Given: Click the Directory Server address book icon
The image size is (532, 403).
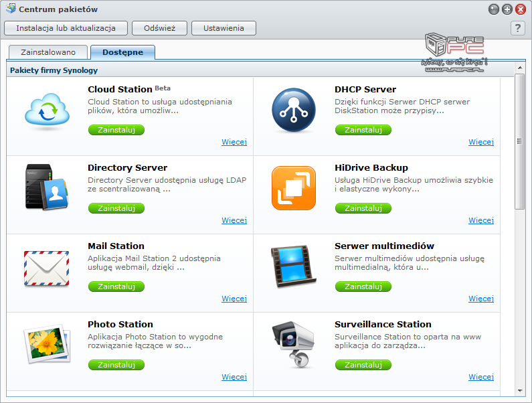Looking at the screenshot, I should click(47, 187).
